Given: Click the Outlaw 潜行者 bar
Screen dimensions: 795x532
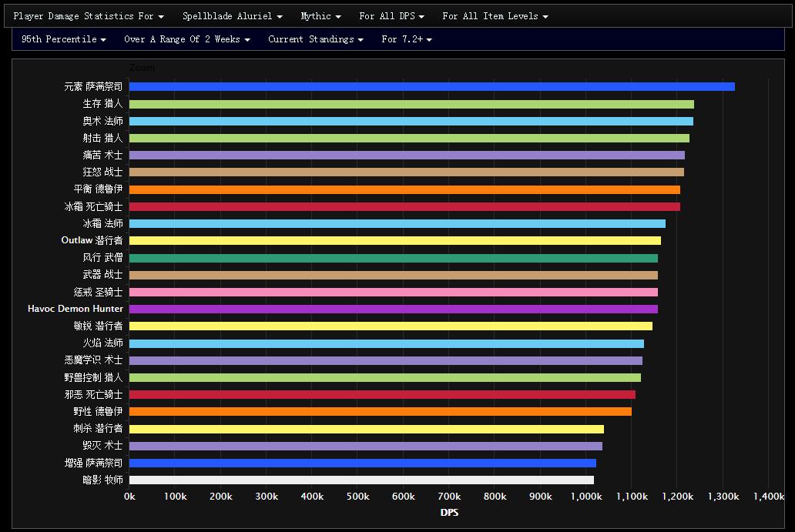Looking at the screenshot, I should [x=395, y=241].
